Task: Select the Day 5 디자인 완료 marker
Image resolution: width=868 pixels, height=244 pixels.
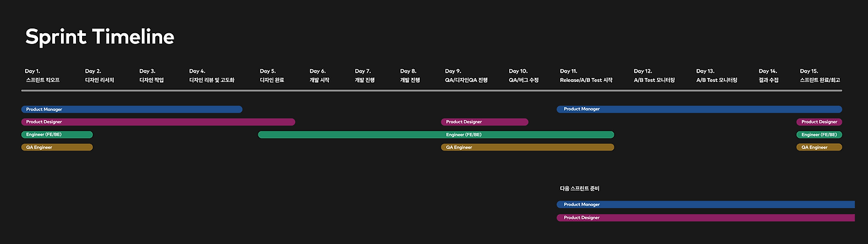Action: [x=272, y=75]
